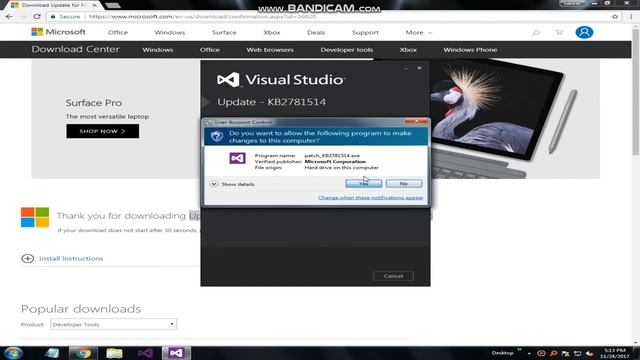Screen dimensions: 640x360
Task: Select Windows Phone in the Download Center bar
Action: (x=470, y=50)
